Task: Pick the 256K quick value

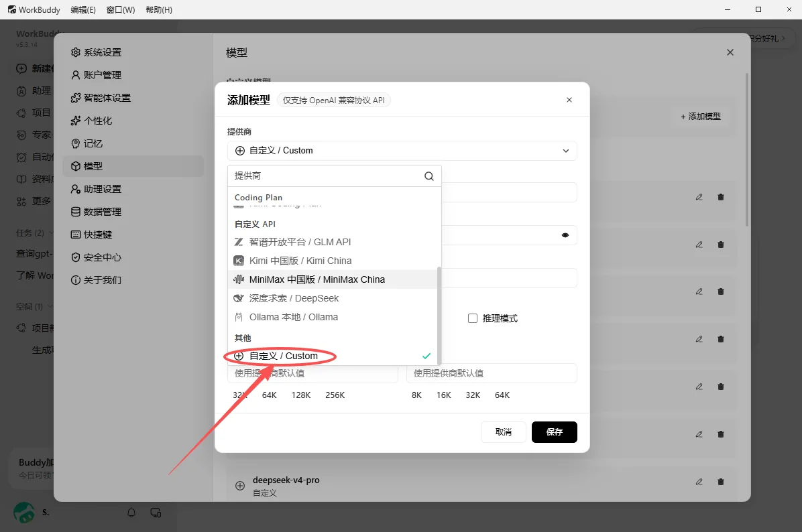Action: (x=335, y=395)
